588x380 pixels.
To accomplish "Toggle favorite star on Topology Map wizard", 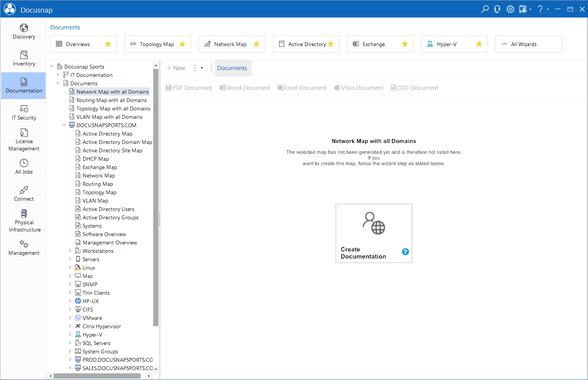I will (182, 44).
